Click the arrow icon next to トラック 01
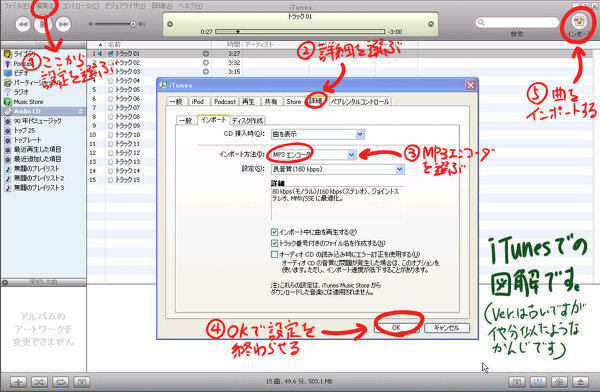This screenshot has height=392, width=600. (x=205, y=54)
